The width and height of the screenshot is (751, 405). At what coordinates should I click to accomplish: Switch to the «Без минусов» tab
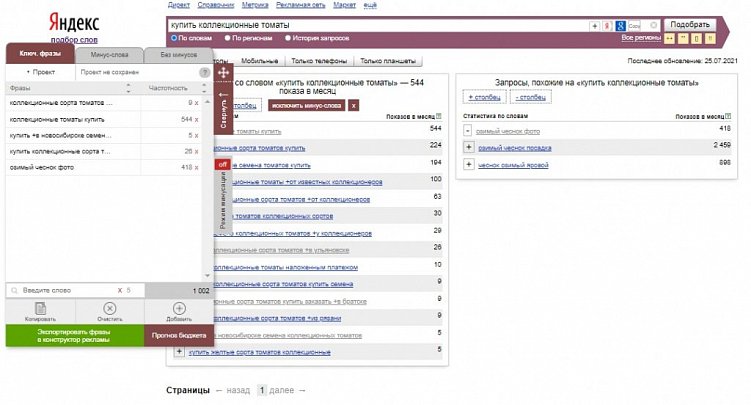coord(179,55)
